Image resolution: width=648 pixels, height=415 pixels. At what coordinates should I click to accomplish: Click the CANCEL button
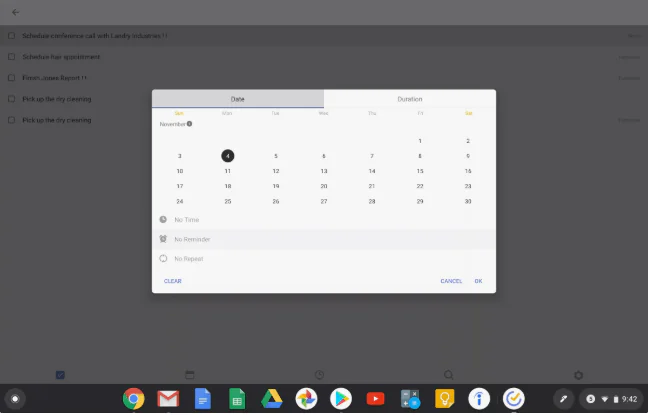tap(451, 281)
